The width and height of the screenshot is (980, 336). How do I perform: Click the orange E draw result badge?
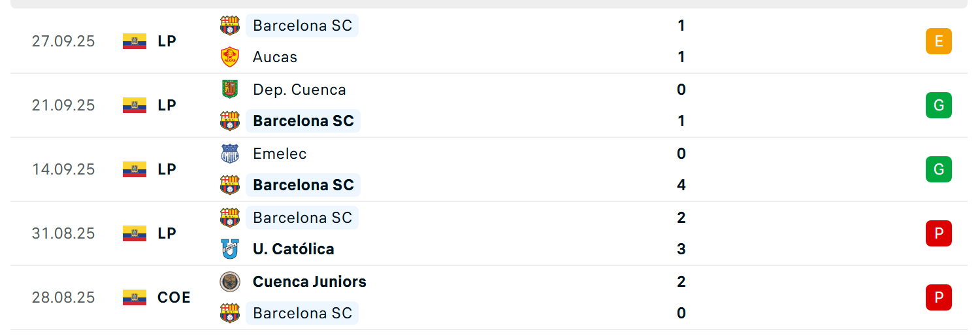coord(938,41)
